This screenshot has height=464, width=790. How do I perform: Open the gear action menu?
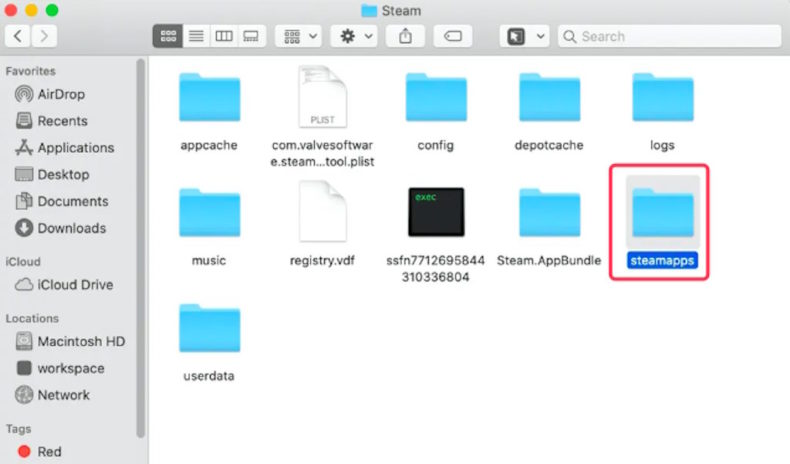coord(354,36)
